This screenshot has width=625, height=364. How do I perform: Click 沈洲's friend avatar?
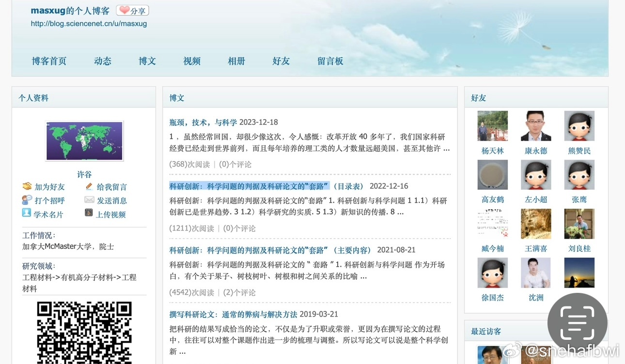[536, 273]
